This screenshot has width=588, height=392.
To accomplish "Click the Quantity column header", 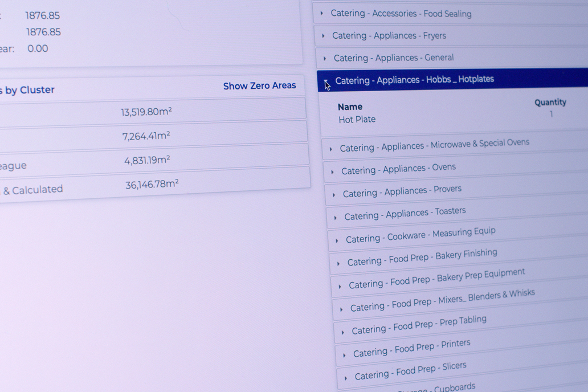I will point(550,103).
